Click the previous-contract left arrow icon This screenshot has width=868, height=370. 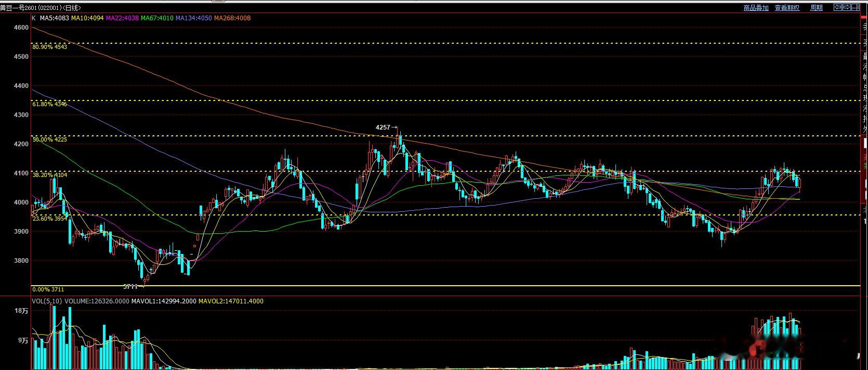click(838, 7)
